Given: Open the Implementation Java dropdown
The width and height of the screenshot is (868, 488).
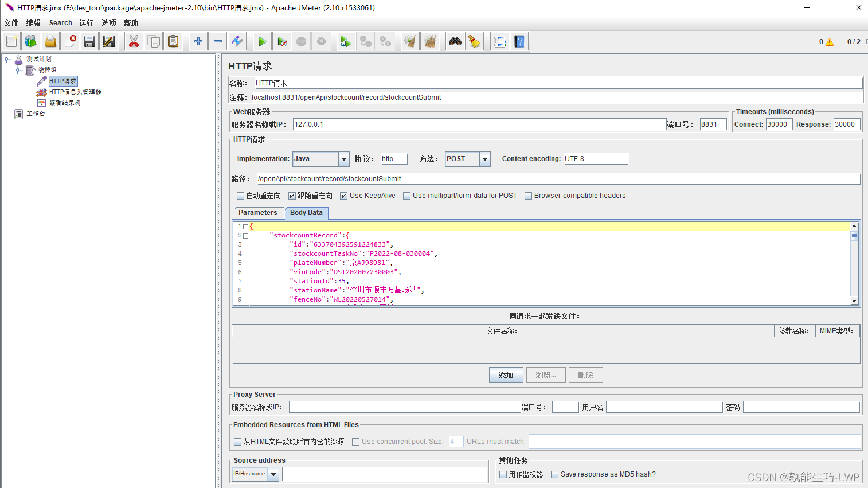Looking at the screenshot, I should tap(344, 159).
